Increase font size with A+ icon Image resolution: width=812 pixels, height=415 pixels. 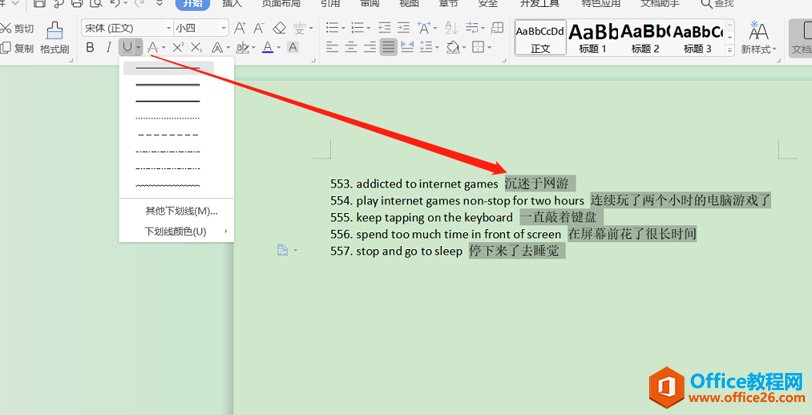pos(239,27)
